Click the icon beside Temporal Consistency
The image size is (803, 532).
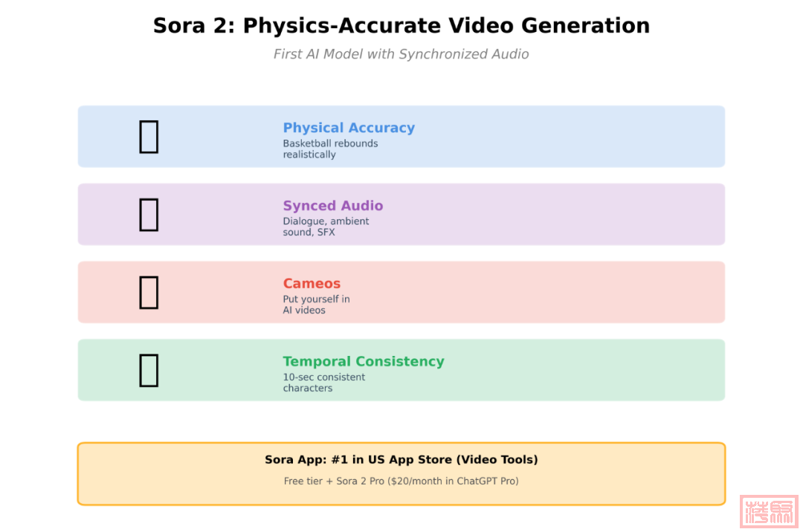149,370
